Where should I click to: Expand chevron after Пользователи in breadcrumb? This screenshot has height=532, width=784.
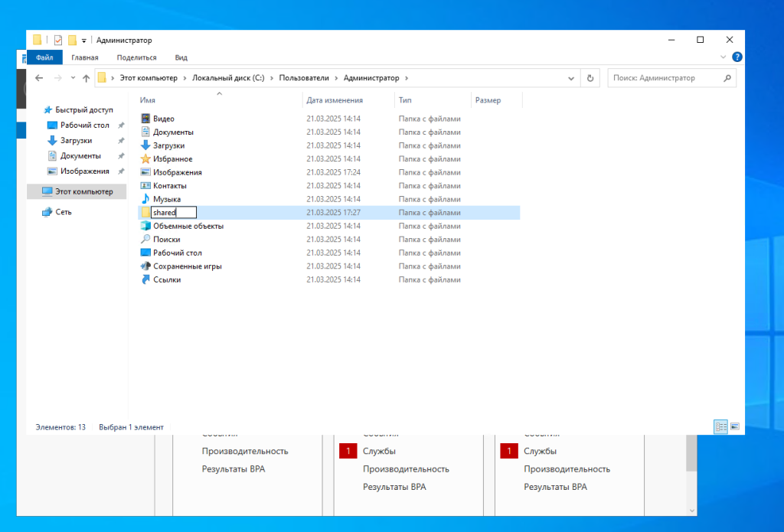pyautogui.click(x=337, y=78)
